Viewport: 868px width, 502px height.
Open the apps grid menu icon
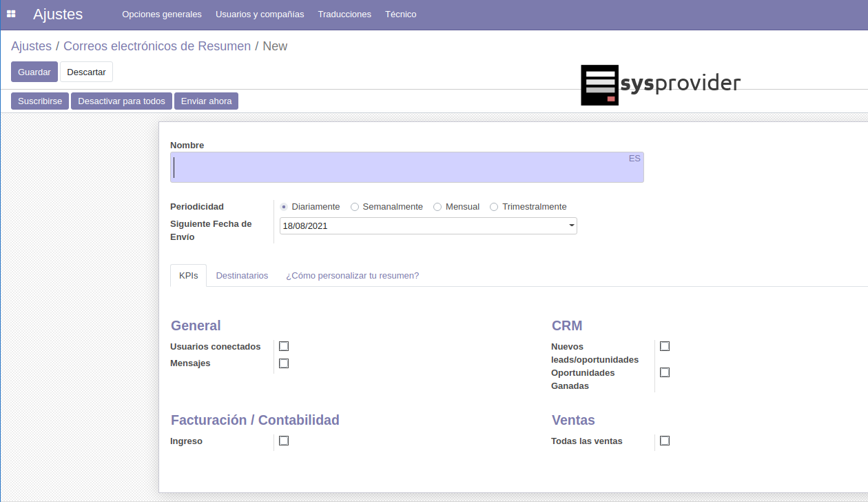coord(11,14)
